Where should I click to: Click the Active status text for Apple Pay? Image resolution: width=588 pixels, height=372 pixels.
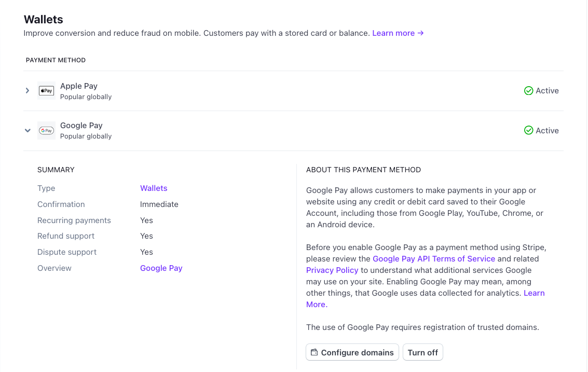[x=547, y=91]
